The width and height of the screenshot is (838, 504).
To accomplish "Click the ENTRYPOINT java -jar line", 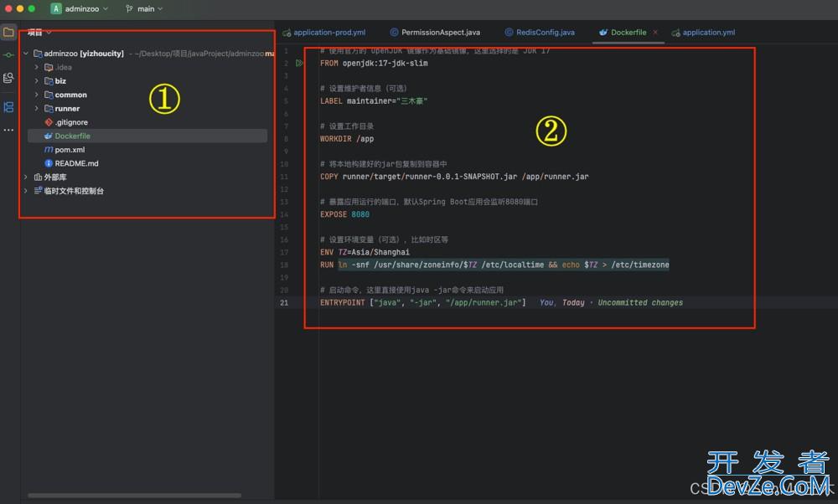I will click(422, 303).
